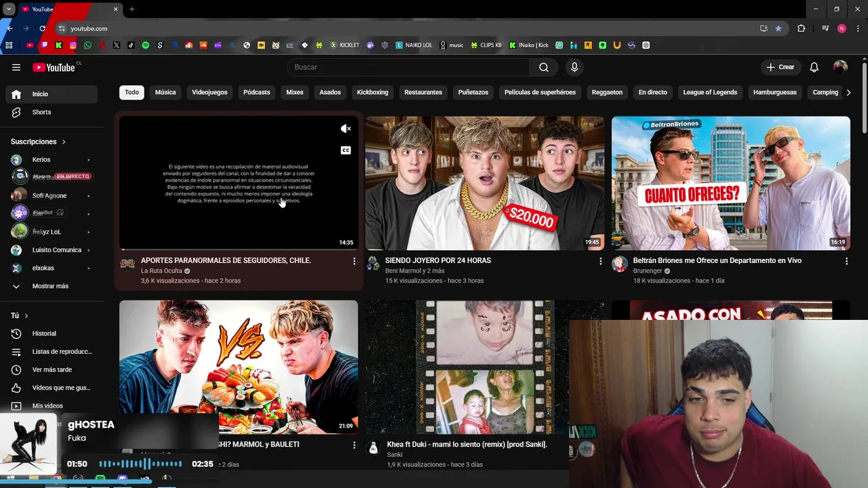The width and height of the screenshot is (868, 488).
Task: Open Historial in the sidebar
Action: pyautogui.click(x=52, y=333)
